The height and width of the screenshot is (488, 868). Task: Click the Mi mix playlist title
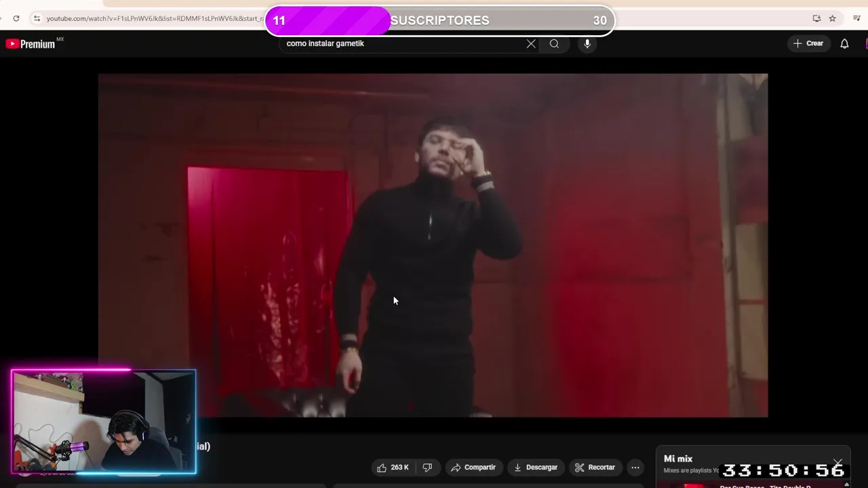678,459
